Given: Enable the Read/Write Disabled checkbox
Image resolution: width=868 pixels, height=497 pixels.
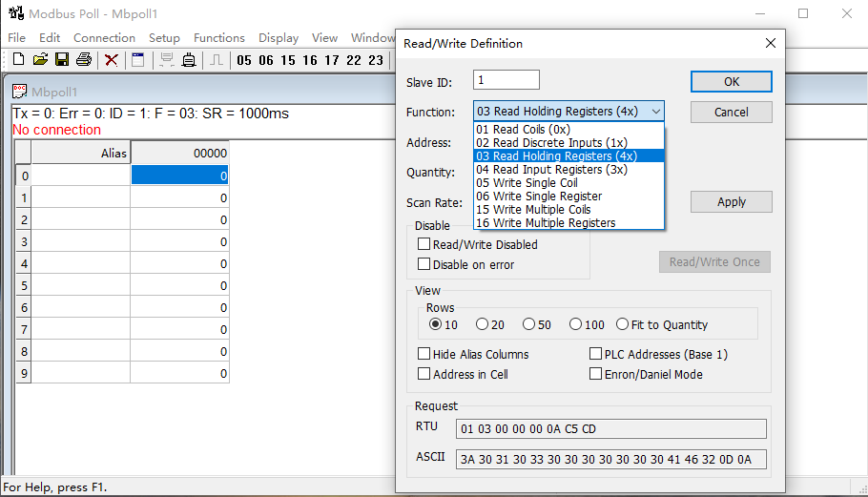Looking at the screenshot, I should click(424, 244).
